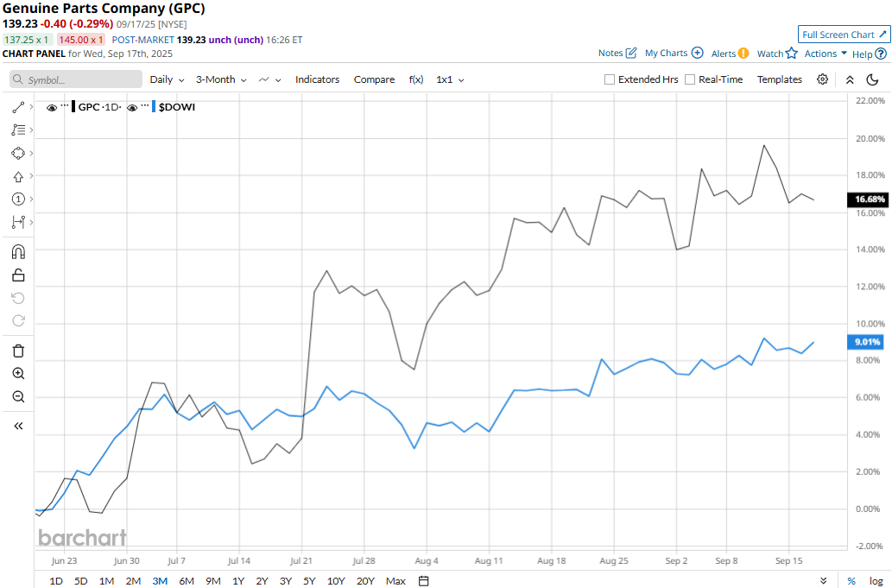892x588 pixels.
Task: Expand the measure tool options arrow
Action: click(31, 222)
